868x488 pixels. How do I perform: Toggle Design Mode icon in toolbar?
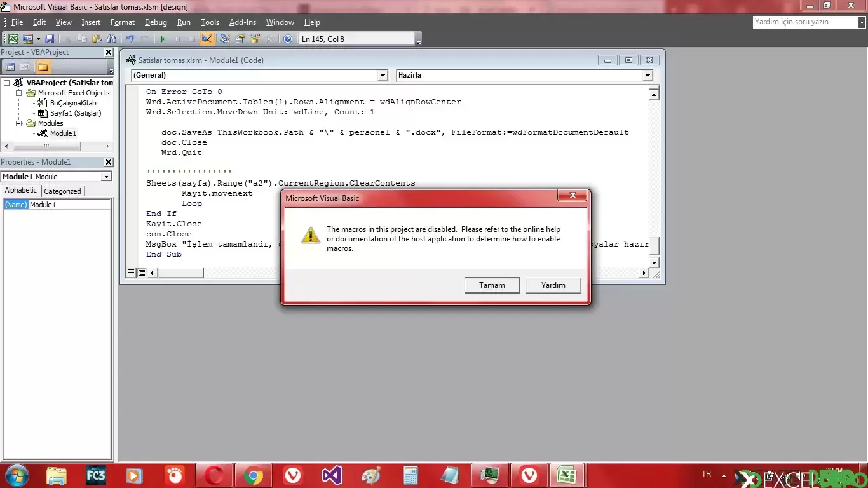[207, 39]
